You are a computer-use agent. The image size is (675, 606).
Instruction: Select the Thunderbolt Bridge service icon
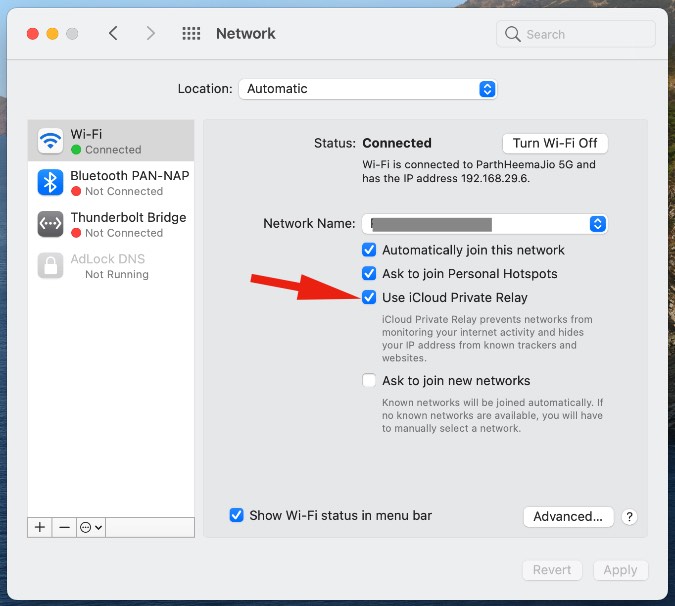coord(50,224)
